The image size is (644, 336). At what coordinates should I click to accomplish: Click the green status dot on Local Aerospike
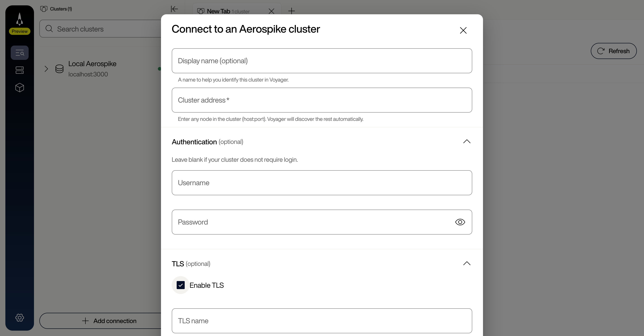point(159,69)
